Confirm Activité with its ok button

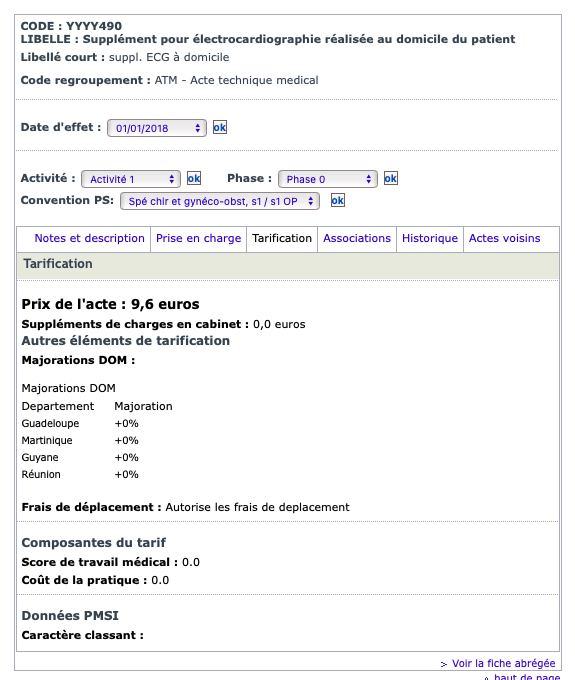point(194,178)
